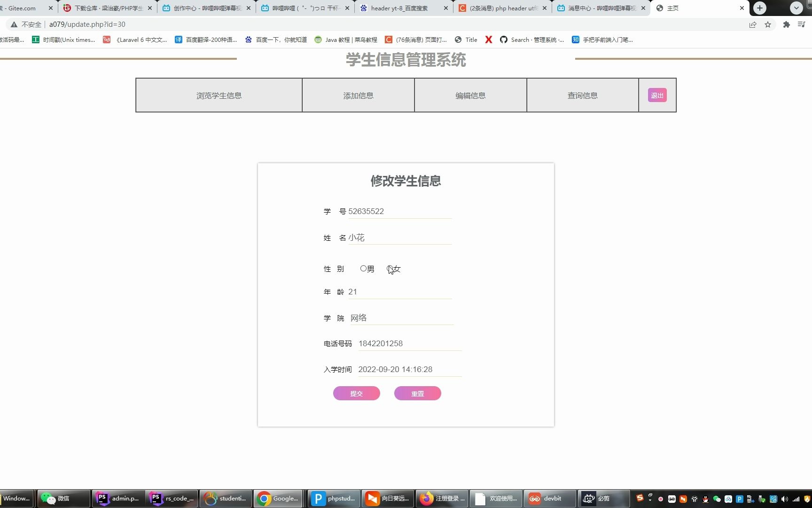Launch phpstudy from the taskbar

(334, 499)
